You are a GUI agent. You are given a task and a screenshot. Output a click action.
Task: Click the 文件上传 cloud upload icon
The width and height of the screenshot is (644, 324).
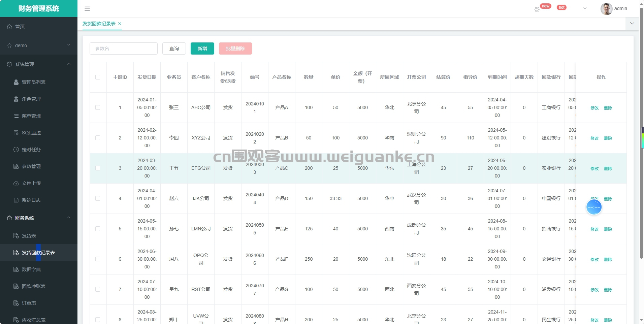pos(16,183)
